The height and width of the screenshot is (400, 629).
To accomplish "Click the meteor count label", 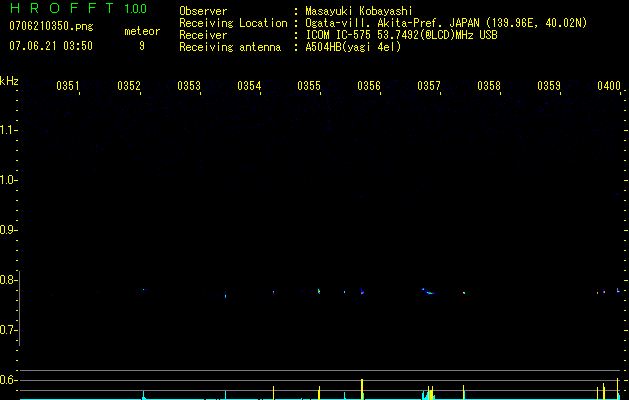I will (142, 31).
